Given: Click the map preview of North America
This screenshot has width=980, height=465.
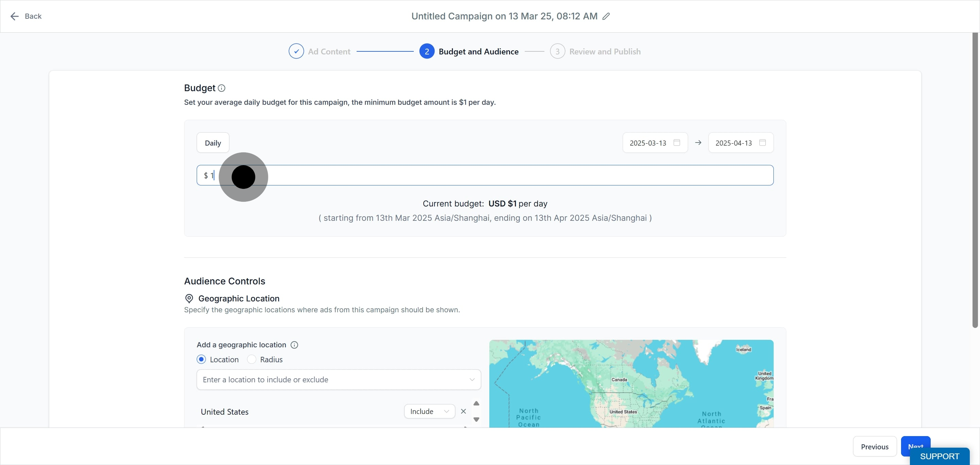Looking at the screenshot, I should [x=631, y=384].
